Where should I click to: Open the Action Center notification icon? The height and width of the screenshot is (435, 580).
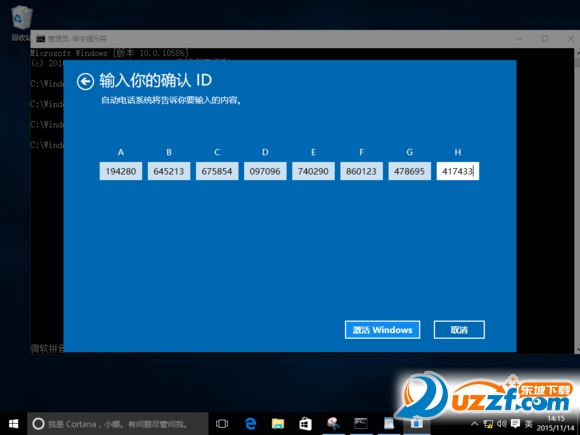coord(515,424)
